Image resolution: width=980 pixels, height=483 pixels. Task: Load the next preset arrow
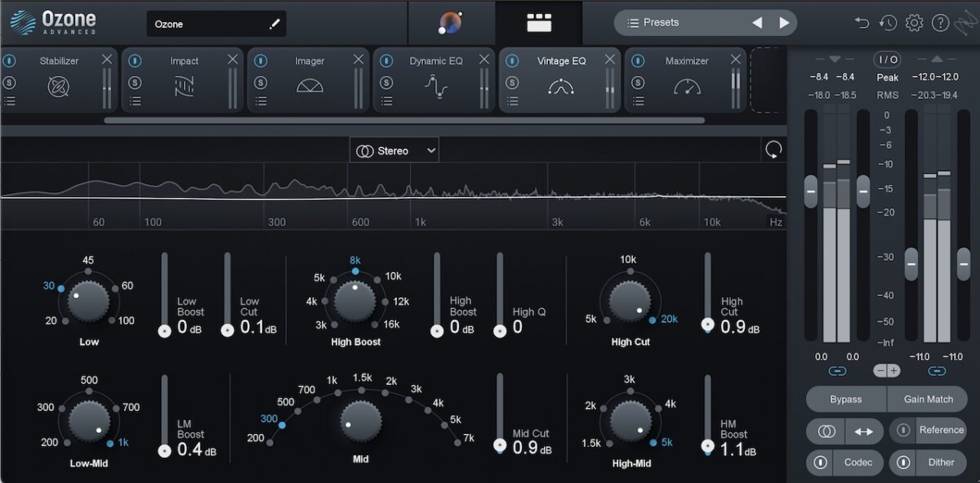point(784,23)
